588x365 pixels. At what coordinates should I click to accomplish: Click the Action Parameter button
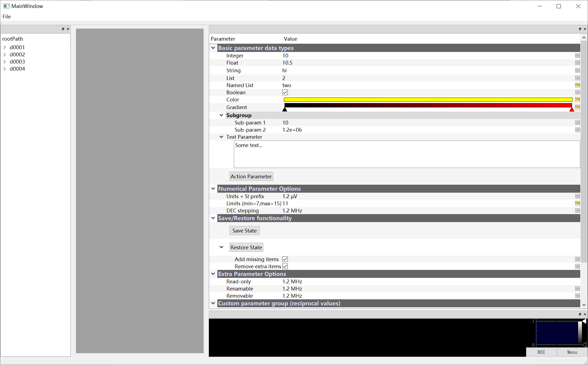251,176
